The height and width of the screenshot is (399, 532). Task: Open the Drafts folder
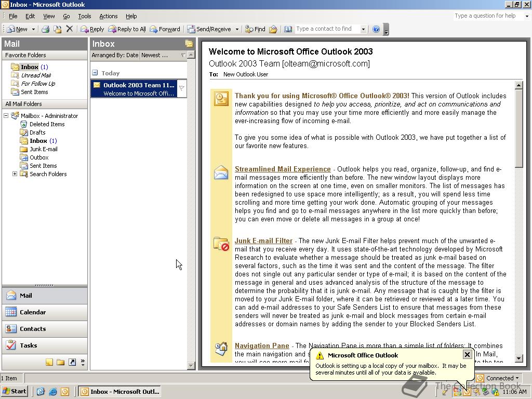(37, 132)
